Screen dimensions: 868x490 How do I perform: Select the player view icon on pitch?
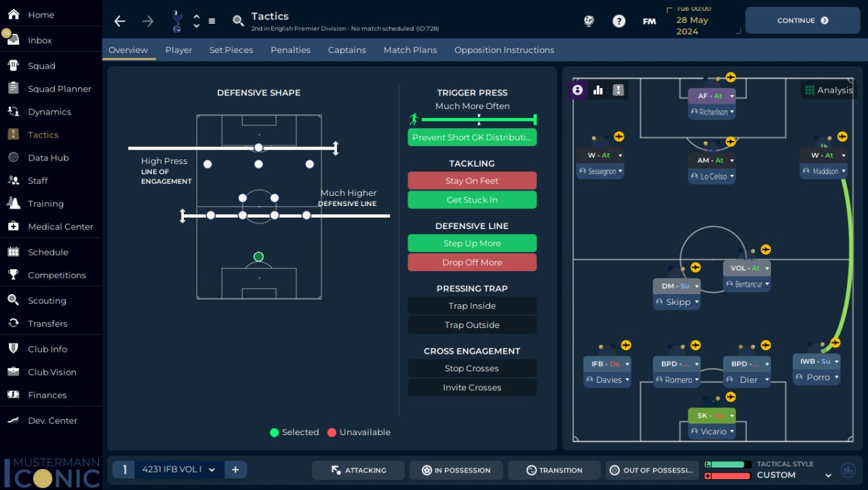tap(578, 90)
